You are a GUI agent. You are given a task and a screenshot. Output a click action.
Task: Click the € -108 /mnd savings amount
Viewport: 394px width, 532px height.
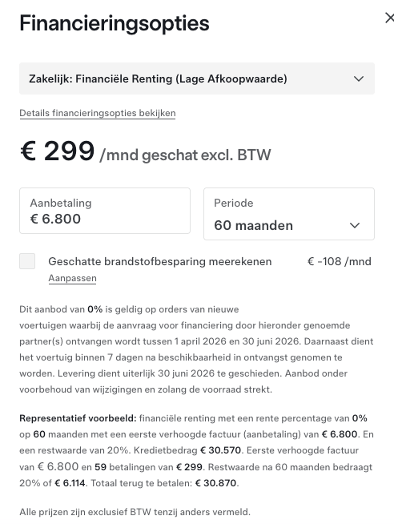pos(339,261)
